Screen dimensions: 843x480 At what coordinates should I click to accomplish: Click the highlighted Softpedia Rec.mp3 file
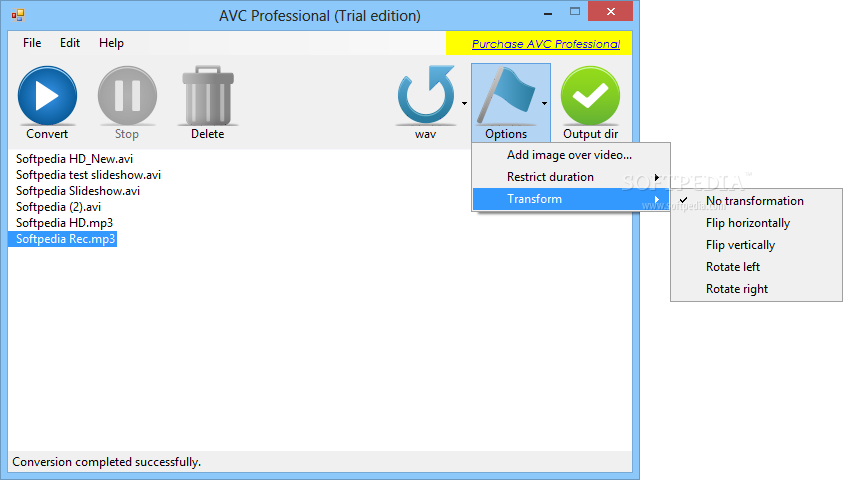coord(62,239)
